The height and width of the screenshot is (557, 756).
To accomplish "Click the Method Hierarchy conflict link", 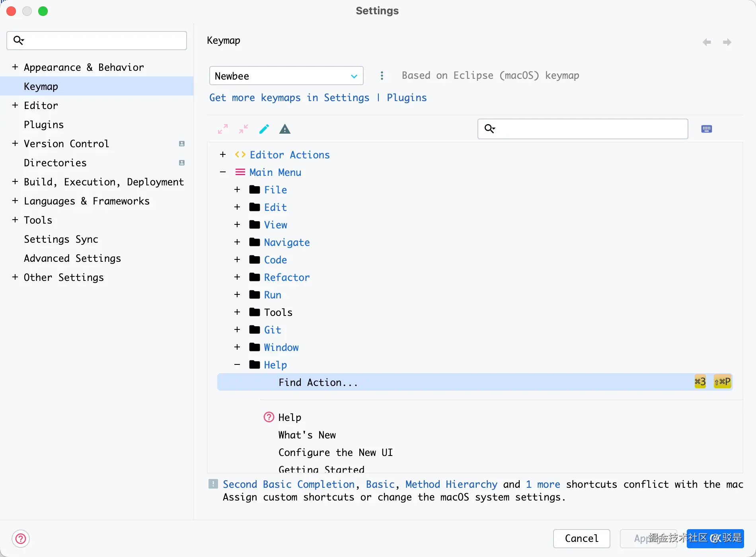I will [451, 484].
